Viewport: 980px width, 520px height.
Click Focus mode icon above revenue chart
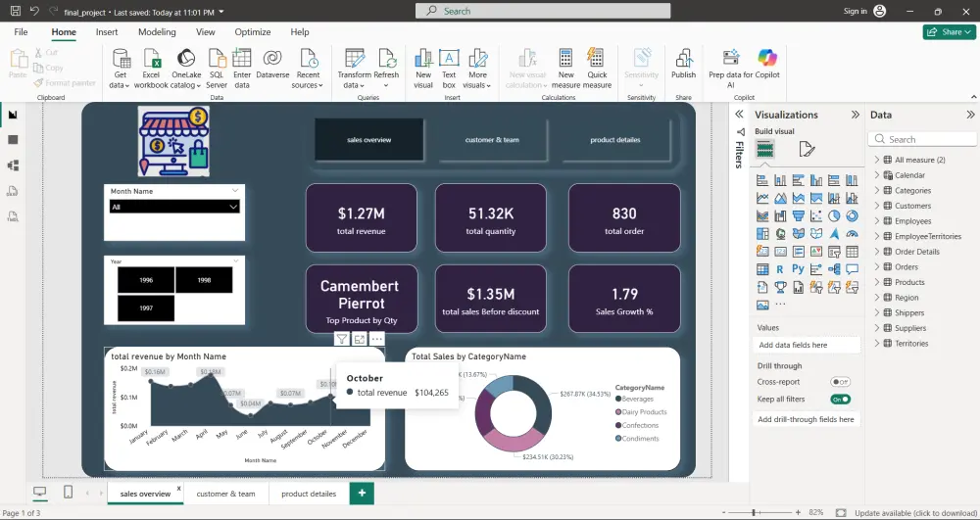point(360,339)
